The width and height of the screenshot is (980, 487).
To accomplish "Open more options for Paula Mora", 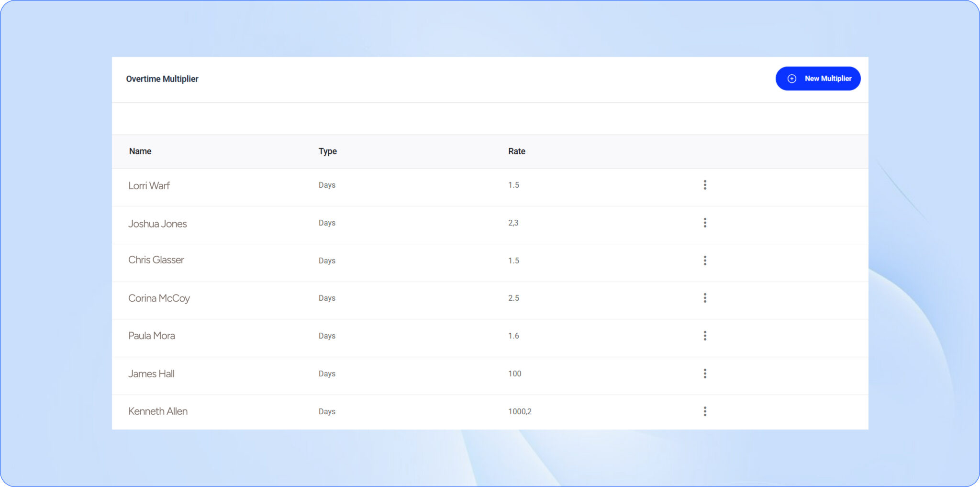I will pos(705,336).
